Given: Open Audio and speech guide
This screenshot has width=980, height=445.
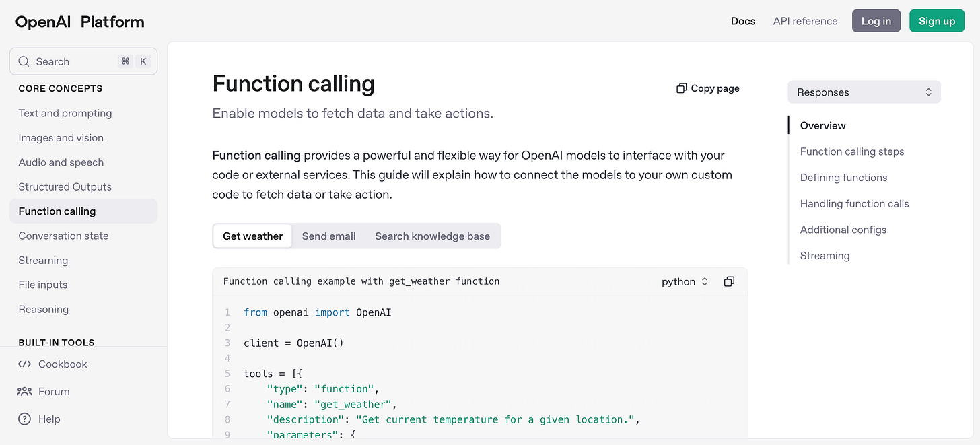Looking at the screenshot, I should (x=61, y=162).
